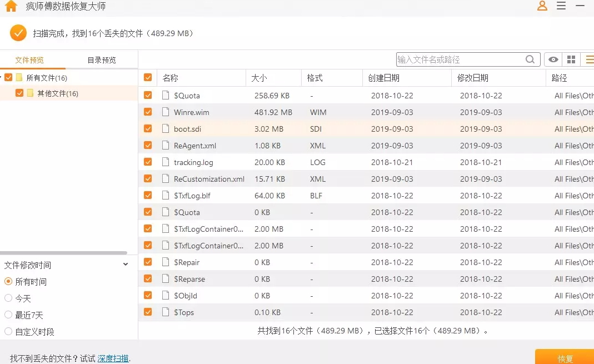Switch to the 目录预览 tab
The width and height of the screenshot is (594, 364).
[102, 60]
